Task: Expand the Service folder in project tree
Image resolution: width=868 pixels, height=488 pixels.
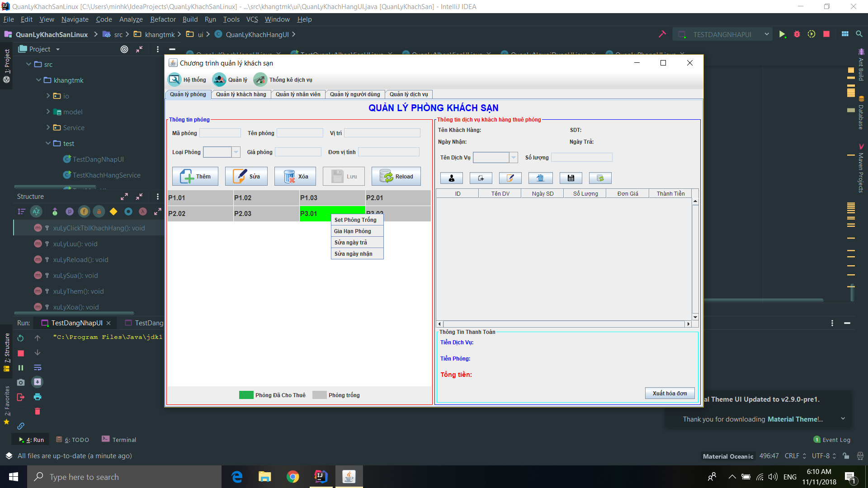Action: click(48, 127)
